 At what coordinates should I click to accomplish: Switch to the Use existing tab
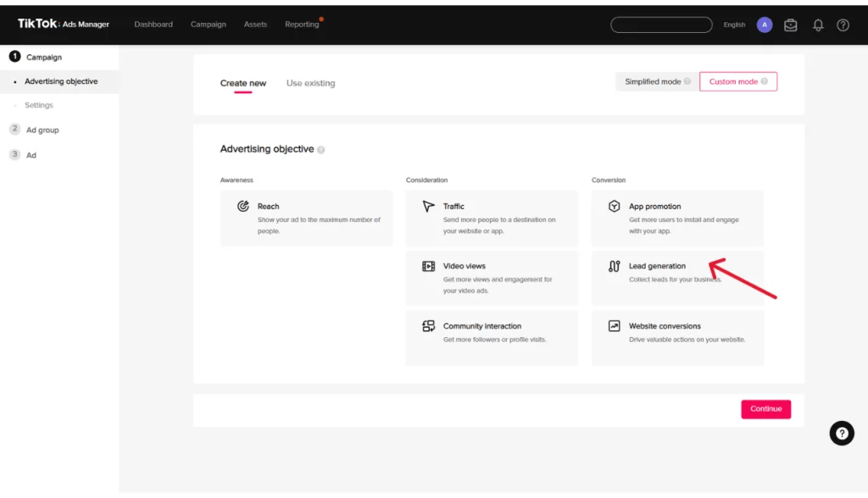[310, 83]
